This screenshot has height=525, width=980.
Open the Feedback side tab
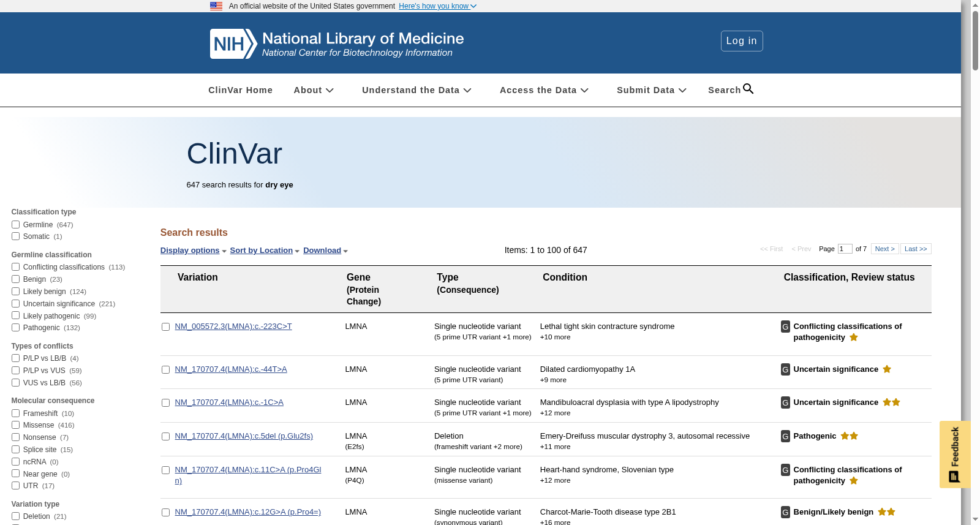954,454
